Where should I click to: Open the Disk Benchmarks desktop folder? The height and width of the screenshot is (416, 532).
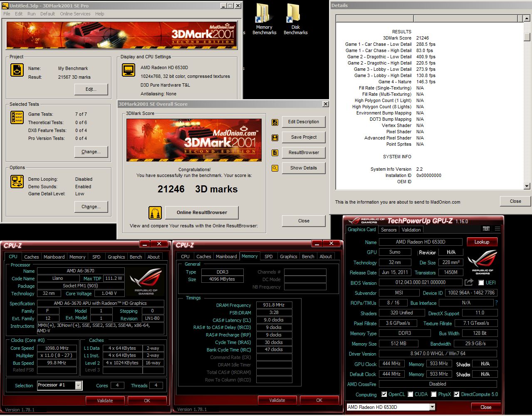point(295,19)
